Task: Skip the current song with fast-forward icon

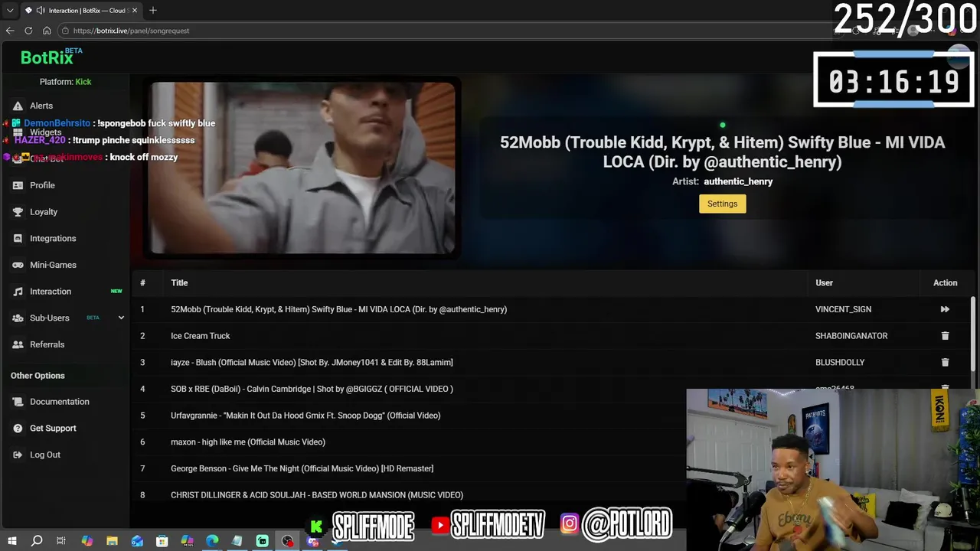Action: click(945, 309)
